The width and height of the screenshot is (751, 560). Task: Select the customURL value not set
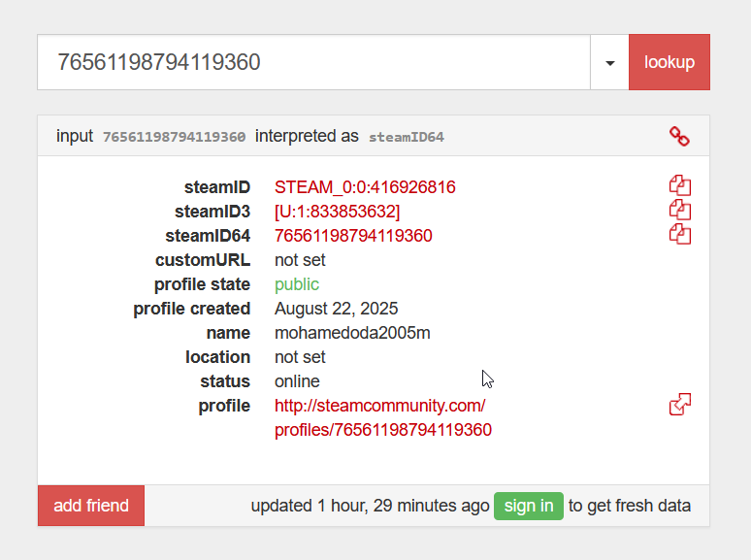pos(300,260)
